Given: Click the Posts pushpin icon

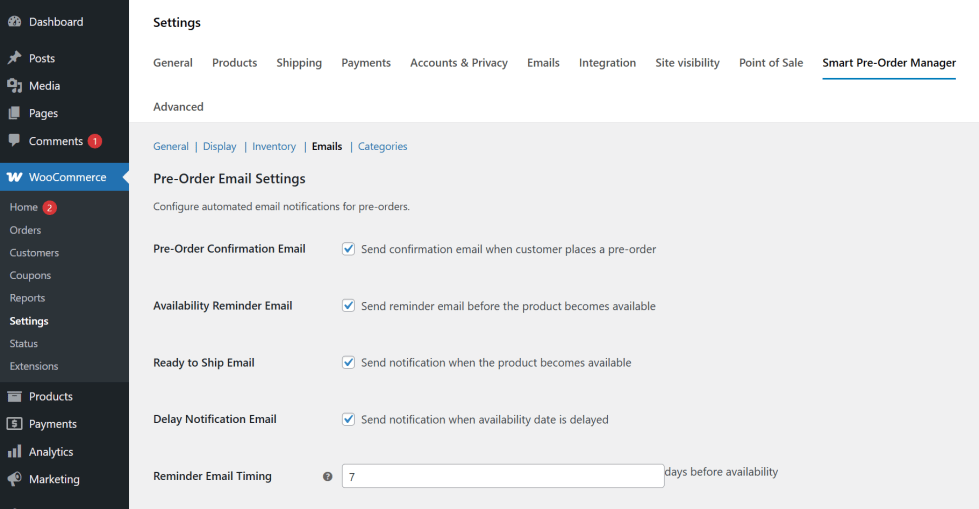Looking at the screenshot, I should tap(14, 59).
